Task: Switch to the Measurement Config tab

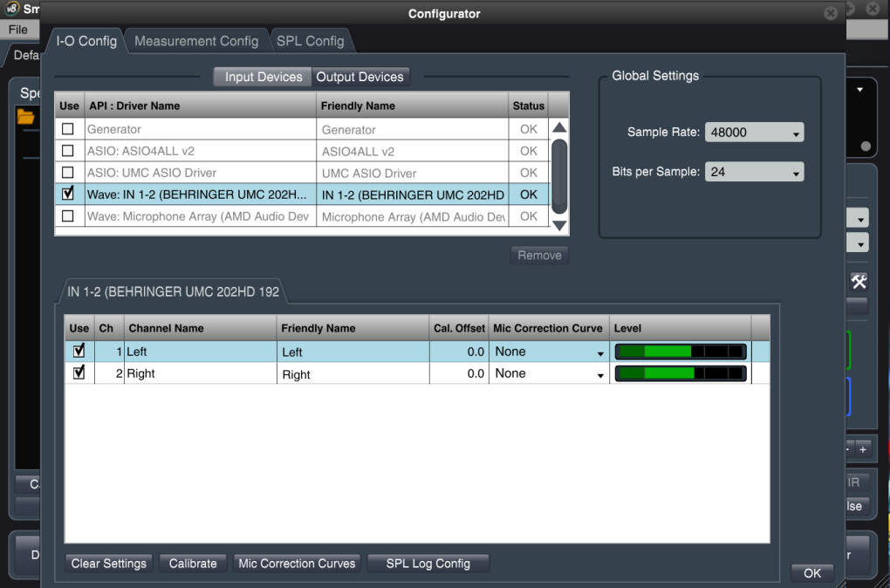Action: 196,41
